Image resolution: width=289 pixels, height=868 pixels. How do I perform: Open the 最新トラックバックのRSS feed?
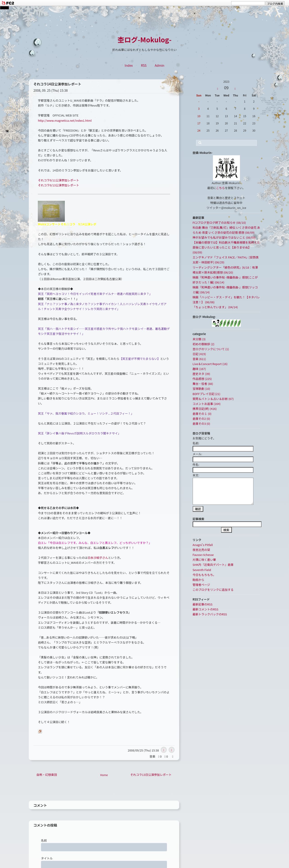coord(210,614)
